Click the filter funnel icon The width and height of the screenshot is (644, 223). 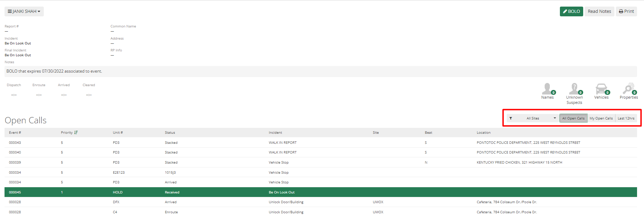click(511, 118)
